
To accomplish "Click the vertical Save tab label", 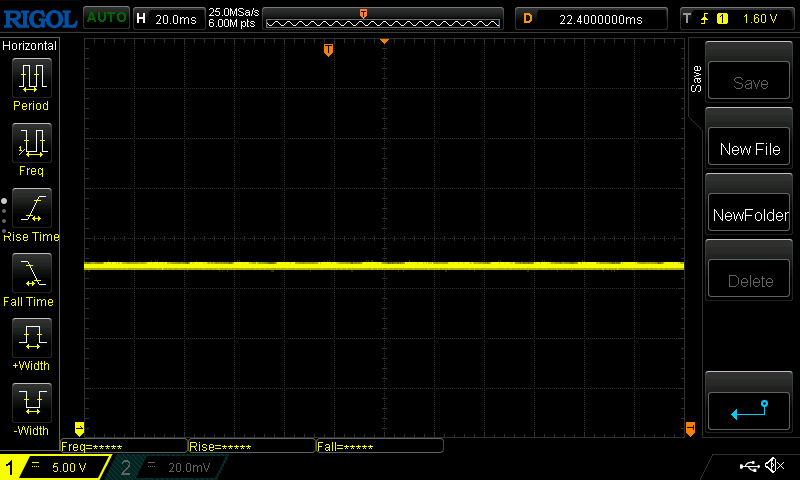I will (x=696, y=79).
